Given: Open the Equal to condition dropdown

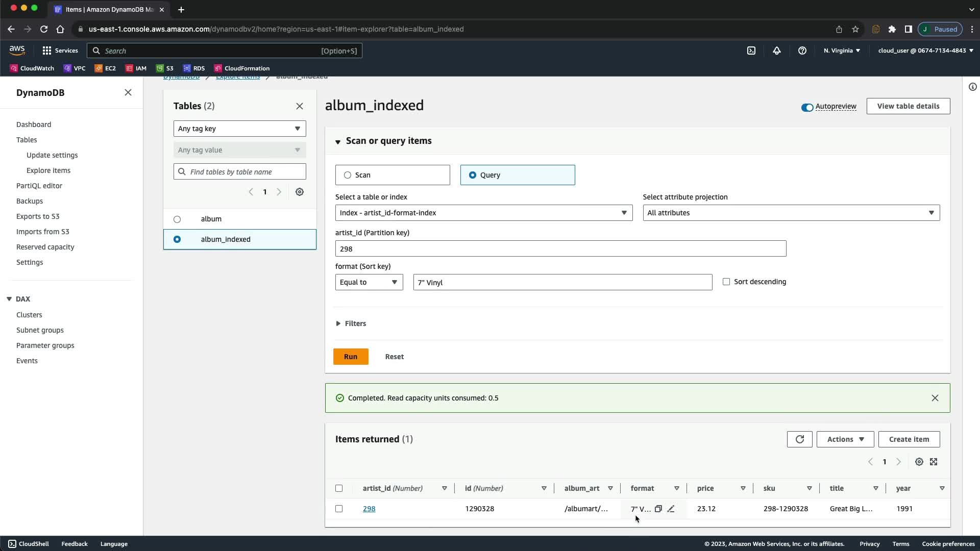Looking at the screenshot, I should pyautogui.click(x=369, y=282).
